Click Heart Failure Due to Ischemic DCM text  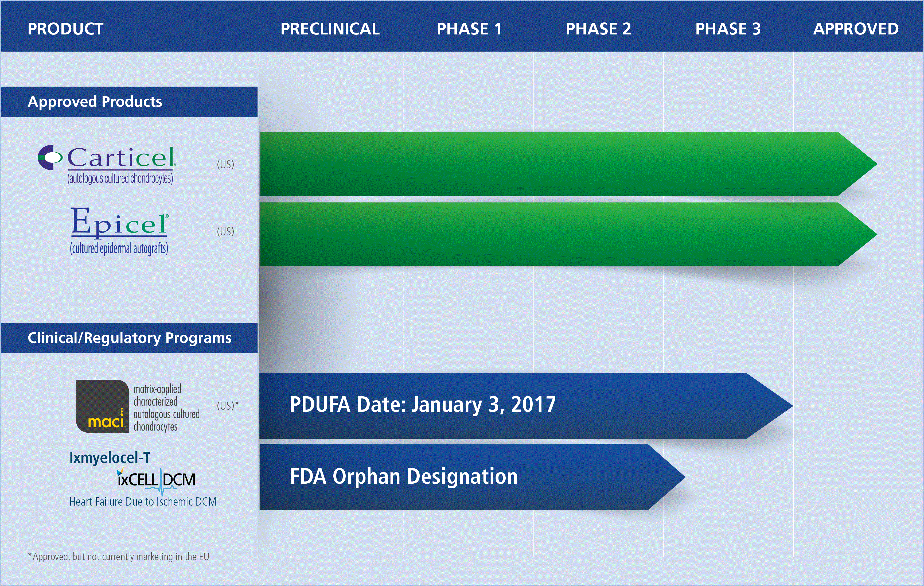click(x=143, y=502)
